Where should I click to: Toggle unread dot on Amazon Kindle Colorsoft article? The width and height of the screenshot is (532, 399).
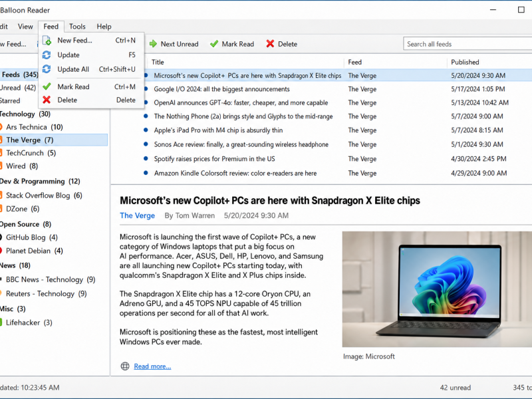(146, 173)
